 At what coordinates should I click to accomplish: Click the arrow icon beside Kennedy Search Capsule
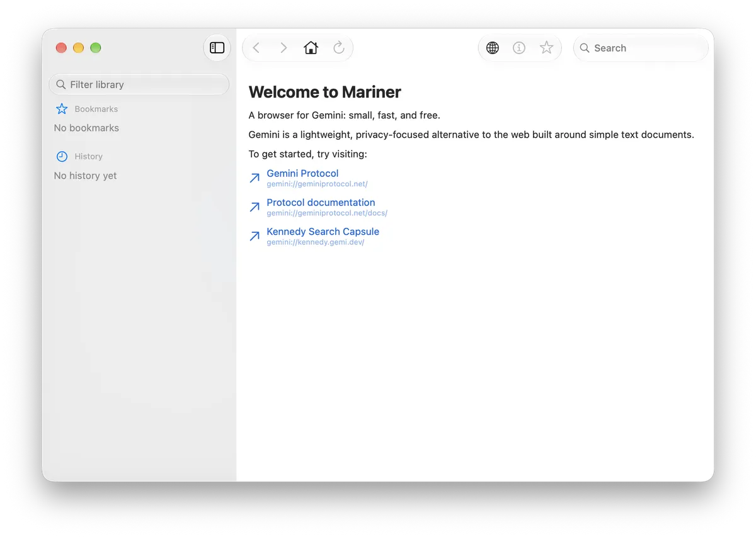pyautogui.click(x=255, y=236)
